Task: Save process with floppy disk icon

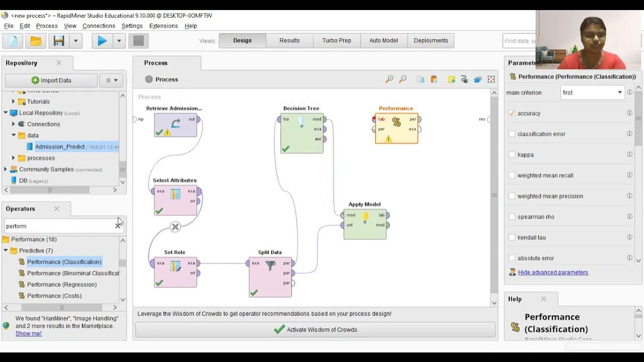Action: tap(59, 41)
